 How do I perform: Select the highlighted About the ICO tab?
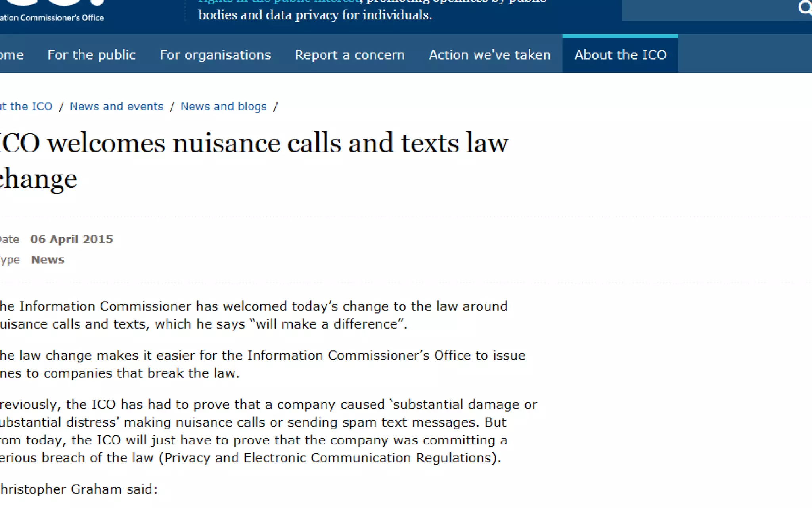(620, 55)
